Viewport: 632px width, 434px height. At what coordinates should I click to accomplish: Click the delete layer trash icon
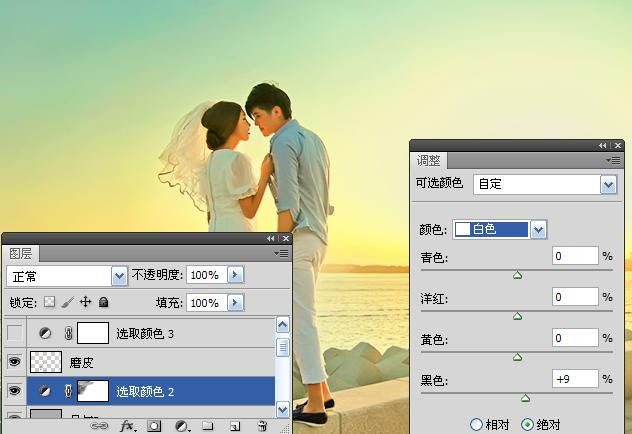coord(262,426)
